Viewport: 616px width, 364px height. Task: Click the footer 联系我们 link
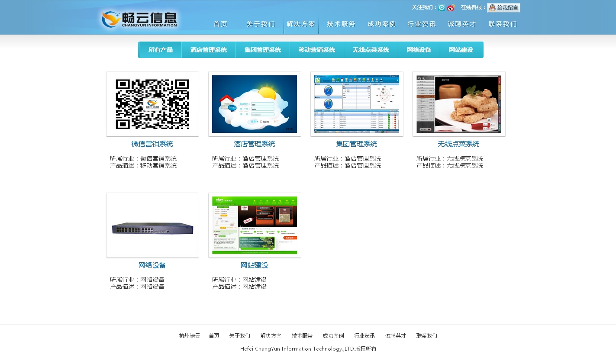pyautogui.click(x=427, y=336)
